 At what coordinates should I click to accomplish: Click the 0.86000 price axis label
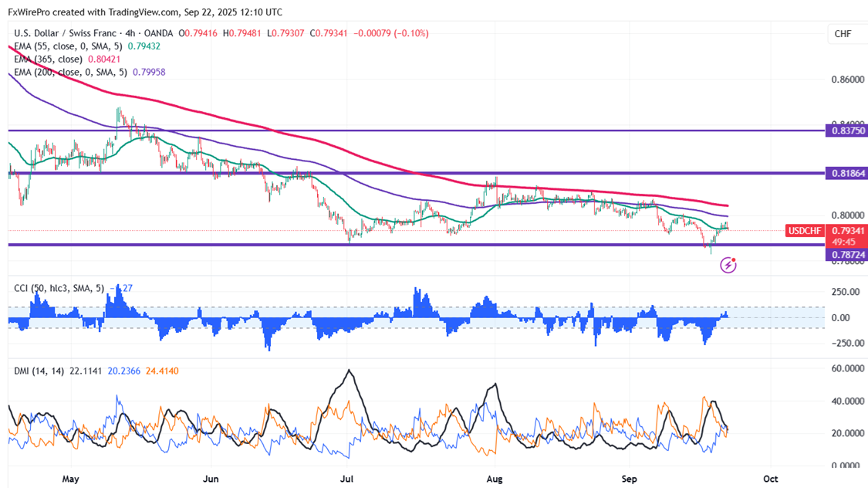pos(847,80)
